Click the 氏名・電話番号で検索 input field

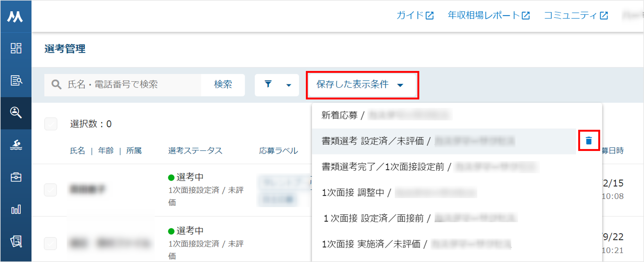(123, 85)
